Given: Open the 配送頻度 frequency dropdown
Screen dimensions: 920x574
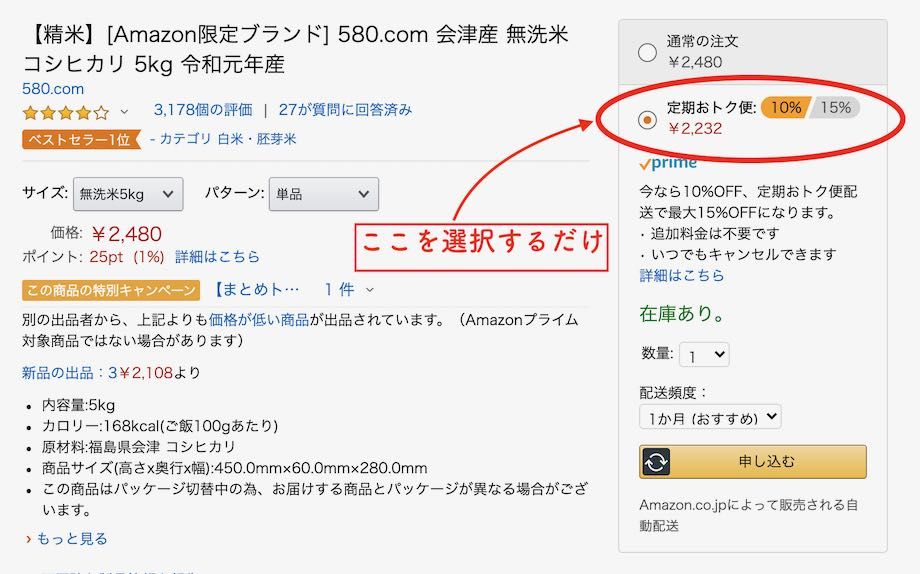Looking at the screenshot, I should 710,417.
